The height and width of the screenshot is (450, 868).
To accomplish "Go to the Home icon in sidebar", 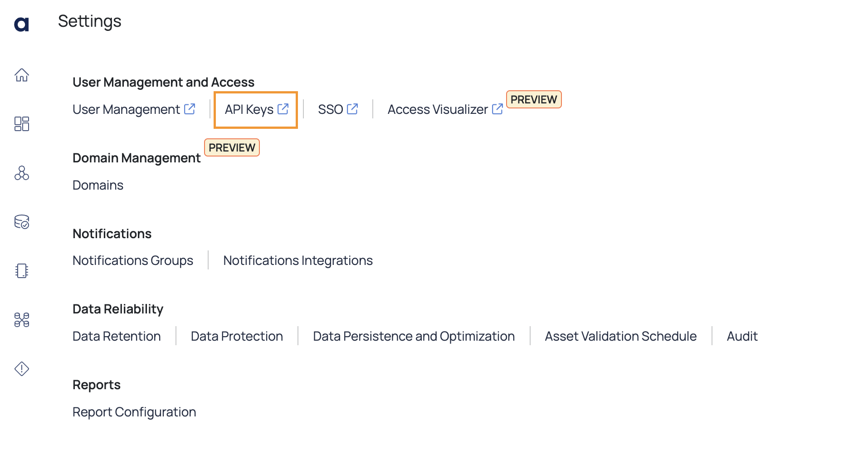I will (22, 75).
